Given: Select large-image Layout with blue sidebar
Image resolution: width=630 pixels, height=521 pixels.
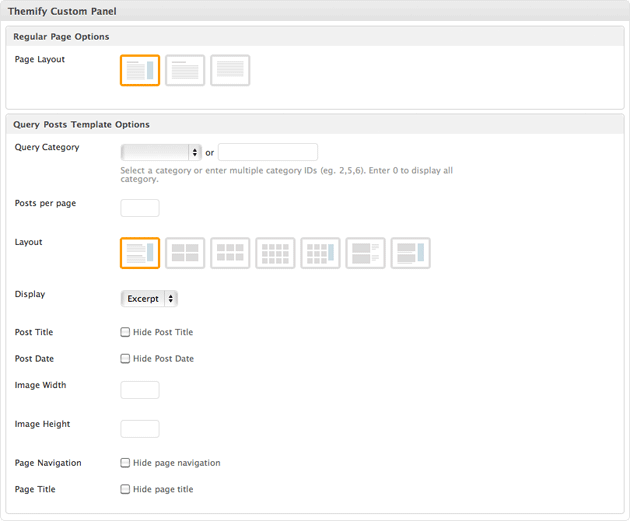Looking at the screenshot, I should tap(410, 253).
